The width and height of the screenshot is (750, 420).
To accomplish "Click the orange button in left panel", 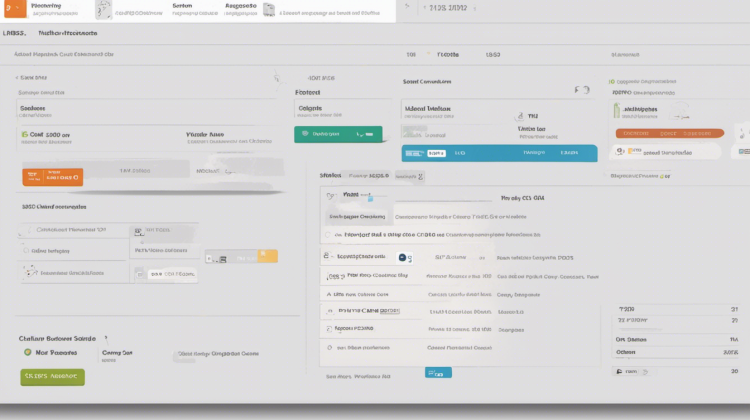I will [x=53, y=177].
